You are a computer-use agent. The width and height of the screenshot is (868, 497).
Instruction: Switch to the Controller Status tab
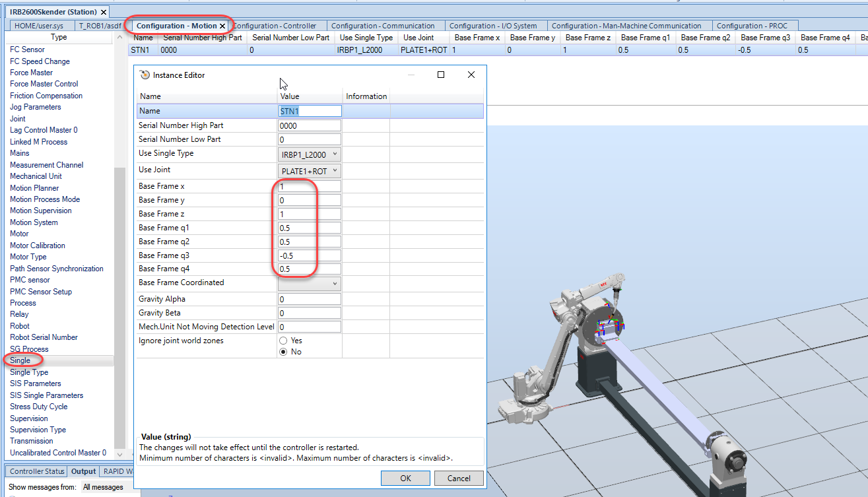point(37,471)
